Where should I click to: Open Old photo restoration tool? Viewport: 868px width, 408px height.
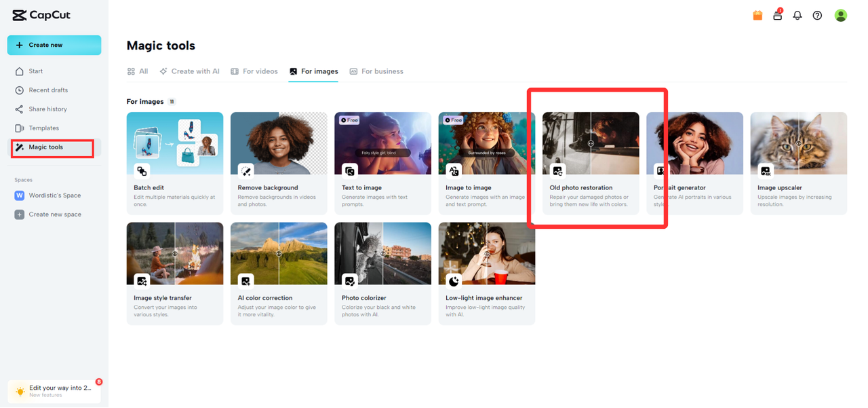coord(591,164)
